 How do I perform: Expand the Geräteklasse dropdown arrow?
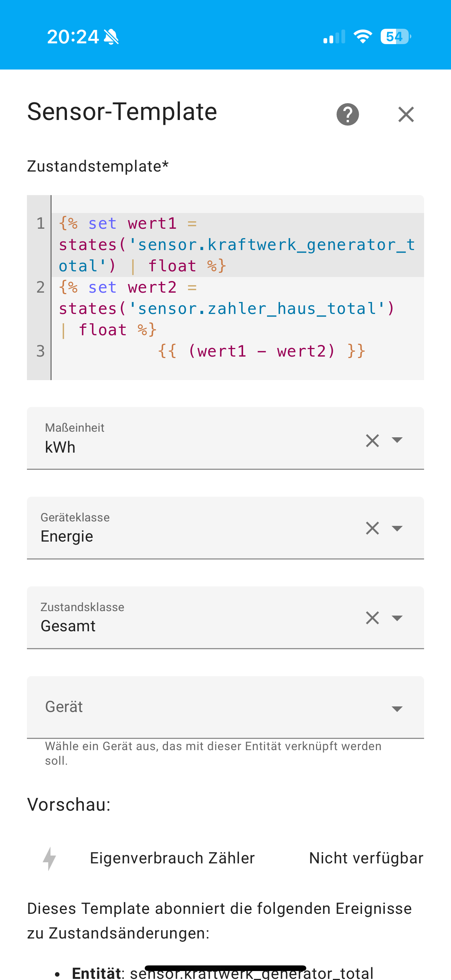[x=397, y=528]
